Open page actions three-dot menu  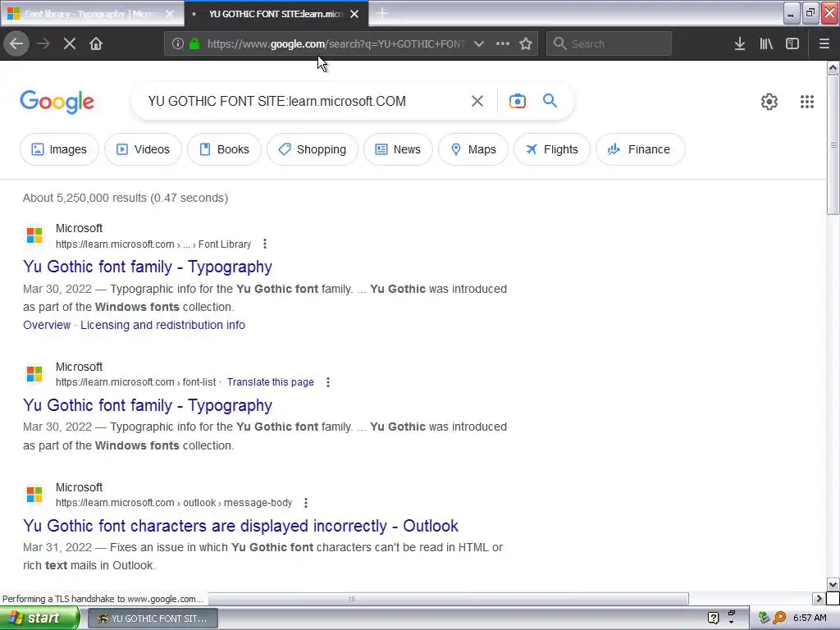pyautogui.click(x=503, y=43)
